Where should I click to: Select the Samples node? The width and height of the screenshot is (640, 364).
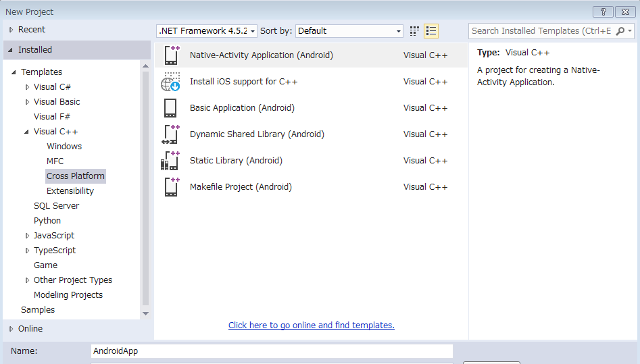[x=38, y=310]
